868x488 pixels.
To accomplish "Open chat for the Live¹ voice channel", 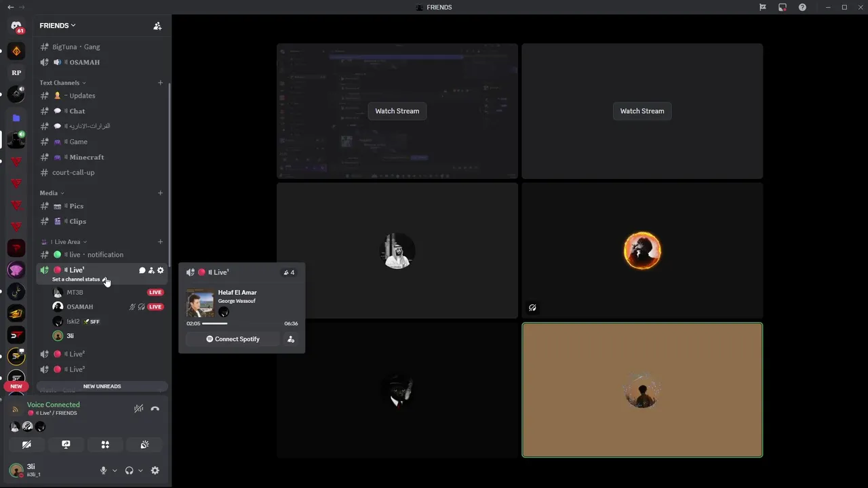I will tap(142, 270).
